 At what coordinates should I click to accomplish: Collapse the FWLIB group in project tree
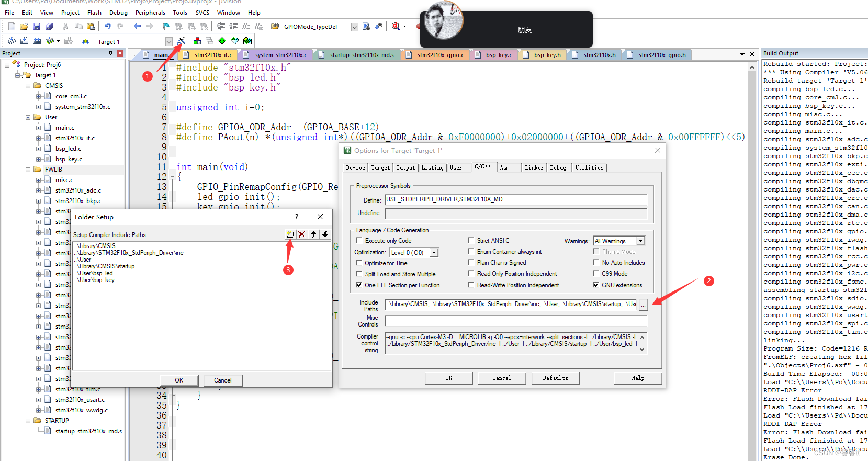[x=28, y=170]
